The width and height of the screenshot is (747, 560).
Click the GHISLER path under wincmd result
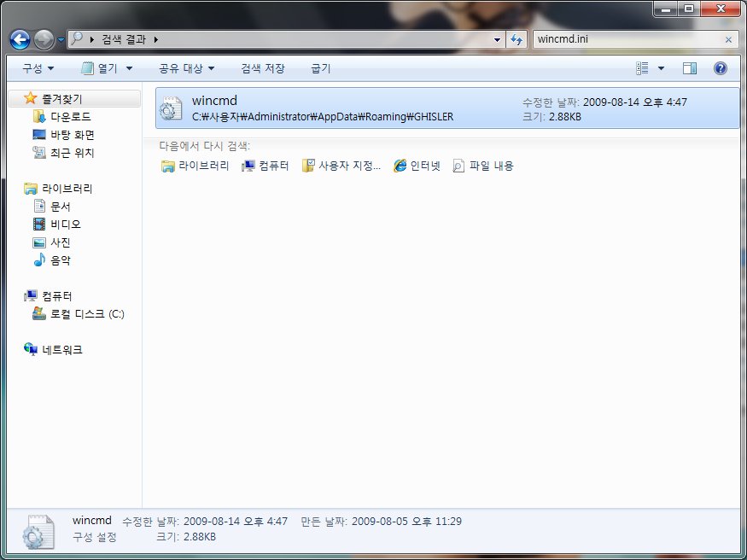(x=323, y=117)
